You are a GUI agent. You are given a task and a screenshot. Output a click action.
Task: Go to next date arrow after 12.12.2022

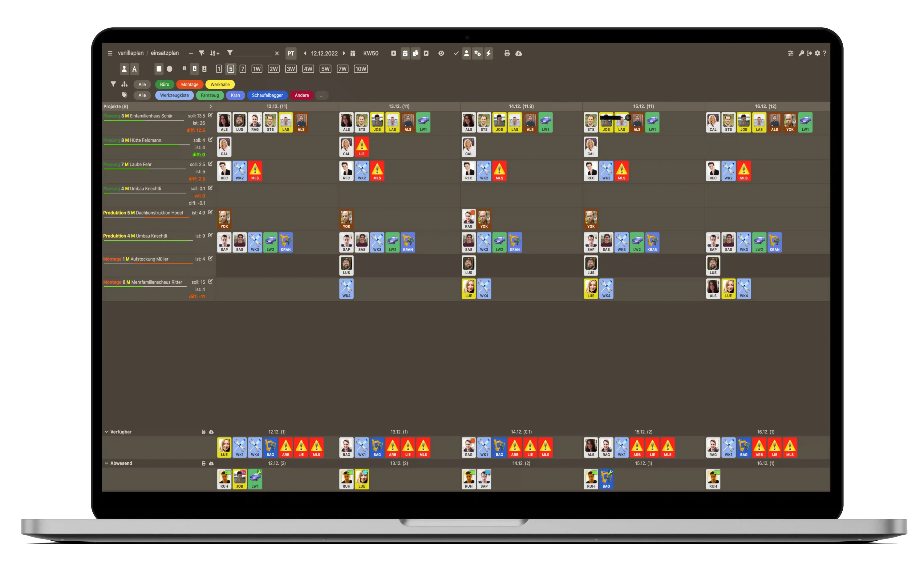pyautogui.click(x=344, y=53)
